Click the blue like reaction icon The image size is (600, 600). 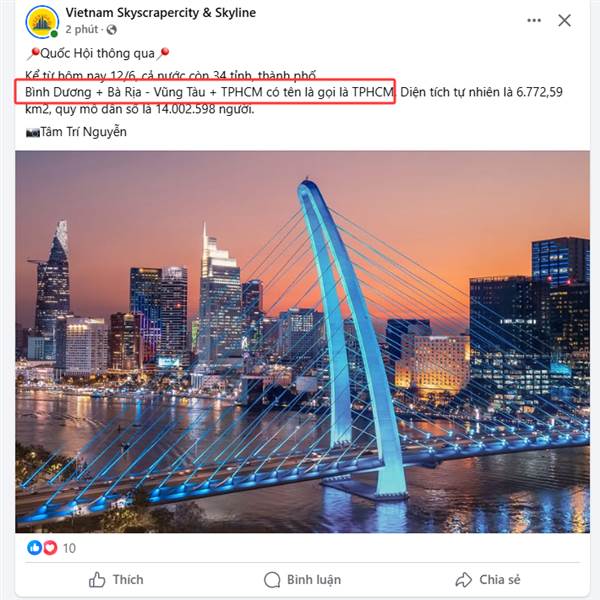(34, 548)
